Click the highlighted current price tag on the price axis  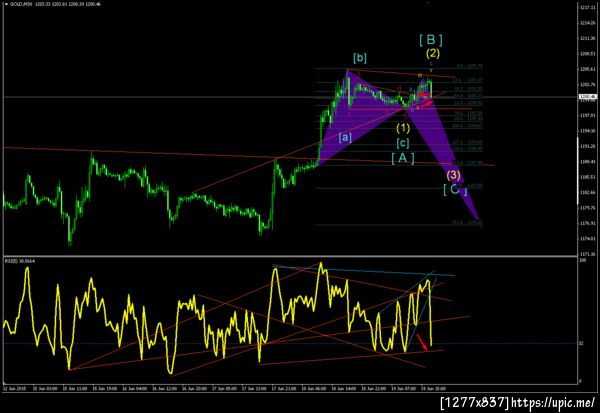pos(587,97)
